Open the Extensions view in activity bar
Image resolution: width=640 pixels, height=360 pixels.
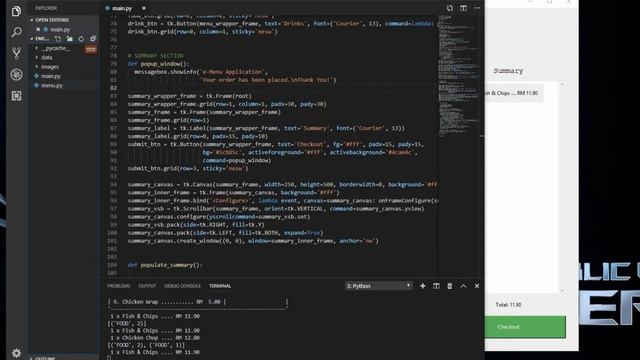(x=16, y=96)
